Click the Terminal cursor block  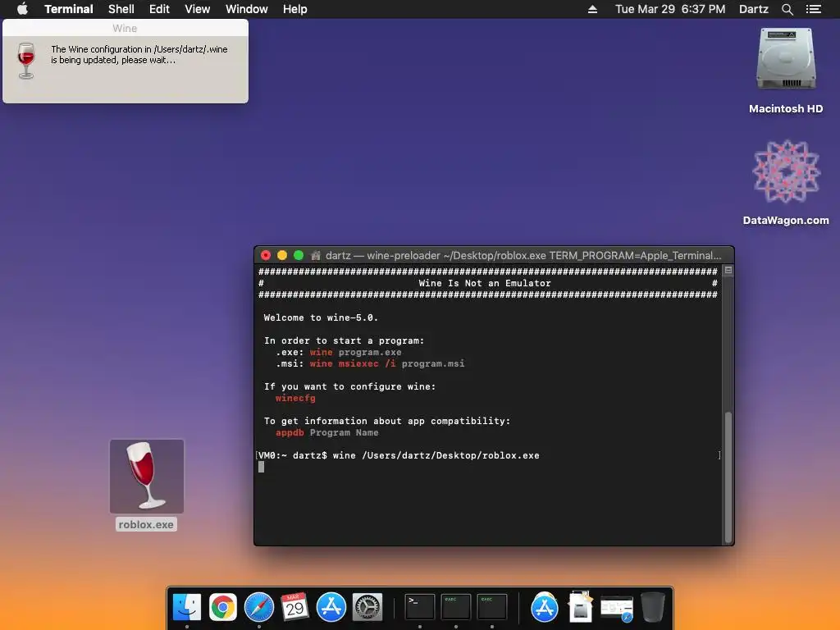pyautogui.click(x=261, y=467)
